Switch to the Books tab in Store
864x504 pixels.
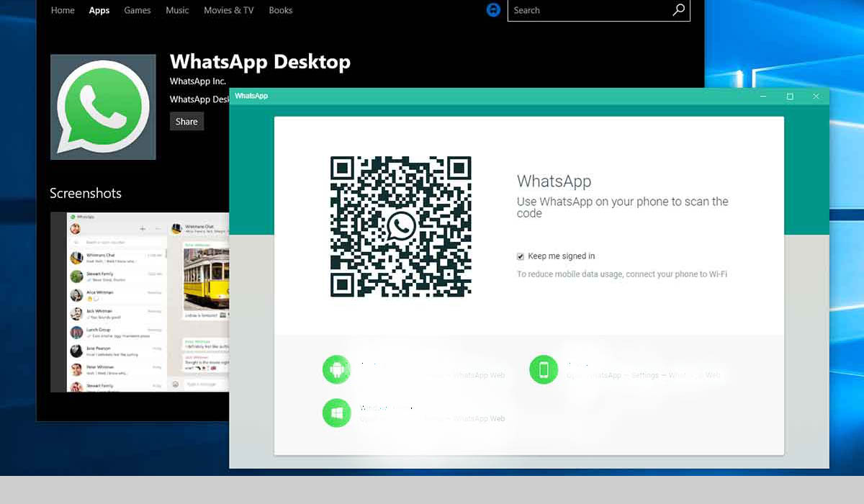281,10
